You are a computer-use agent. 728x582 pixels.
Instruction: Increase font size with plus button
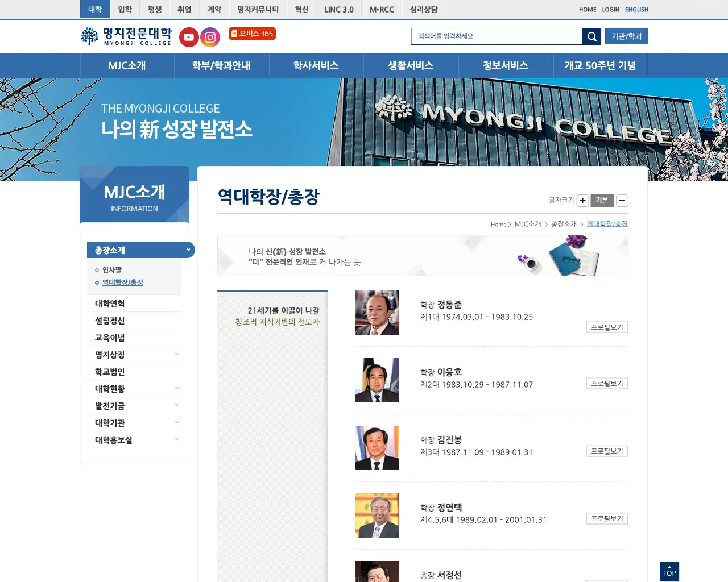(x=582, y=201)
